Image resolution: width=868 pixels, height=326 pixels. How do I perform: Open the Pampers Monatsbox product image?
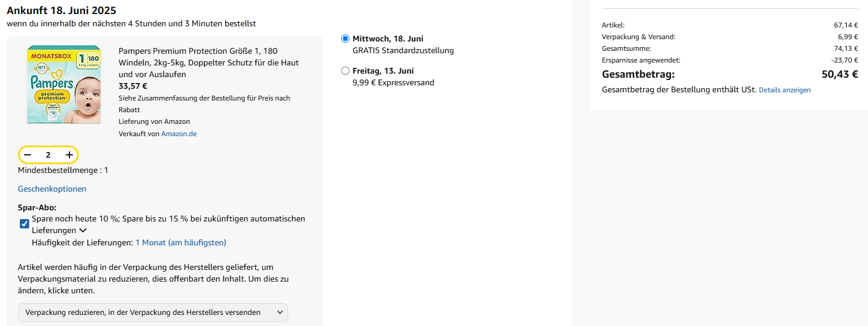64,85
